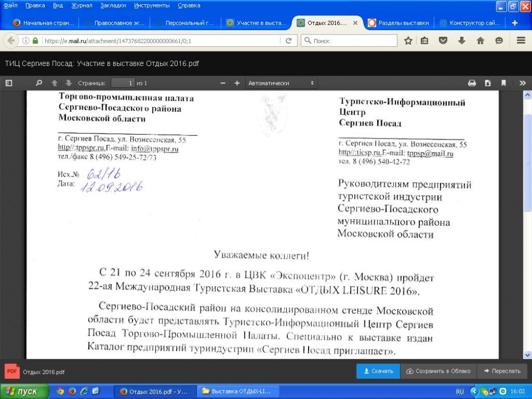The height and width of the screenshot is (399, 532).
Task: Click the page number input field
Action: pyautogui.click(x=122, y=83)
